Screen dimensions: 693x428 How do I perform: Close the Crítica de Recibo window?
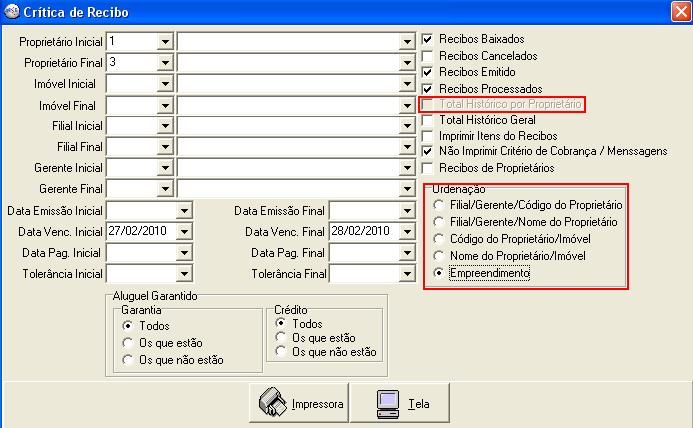tap(679, 12)
